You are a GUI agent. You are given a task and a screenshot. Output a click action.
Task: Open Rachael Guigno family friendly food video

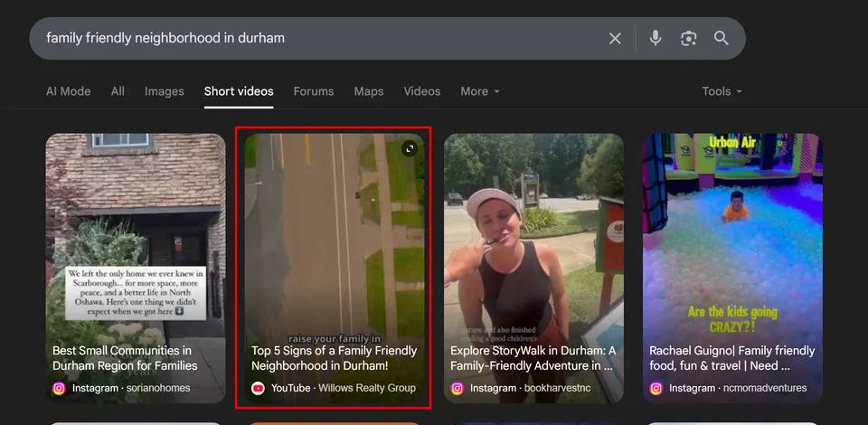coord(731,358)
